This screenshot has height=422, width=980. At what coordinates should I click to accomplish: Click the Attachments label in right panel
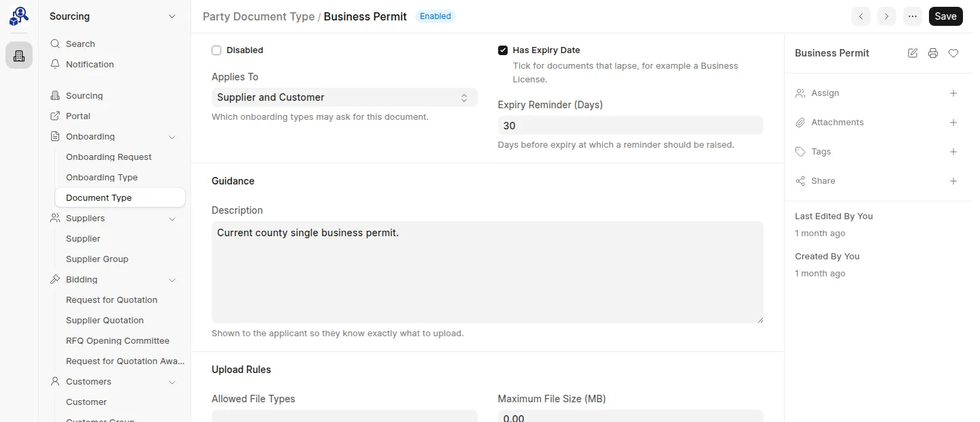tap(837, 123)
